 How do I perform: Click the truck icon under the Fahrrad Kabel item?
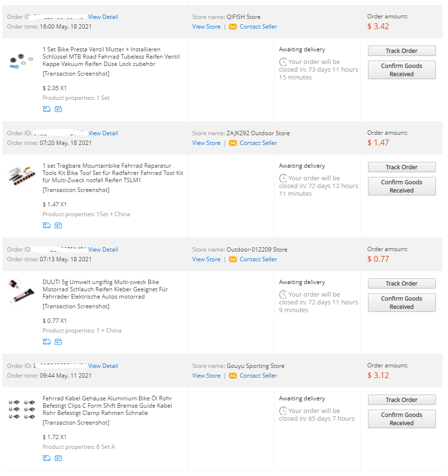tap(47, 458)
